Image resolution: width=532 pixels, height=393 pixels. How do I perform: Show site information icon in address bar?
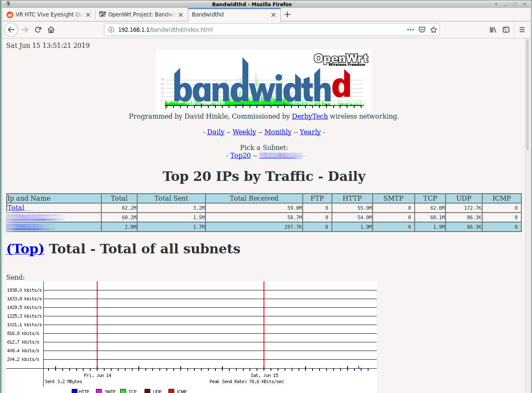coord(111,30)
